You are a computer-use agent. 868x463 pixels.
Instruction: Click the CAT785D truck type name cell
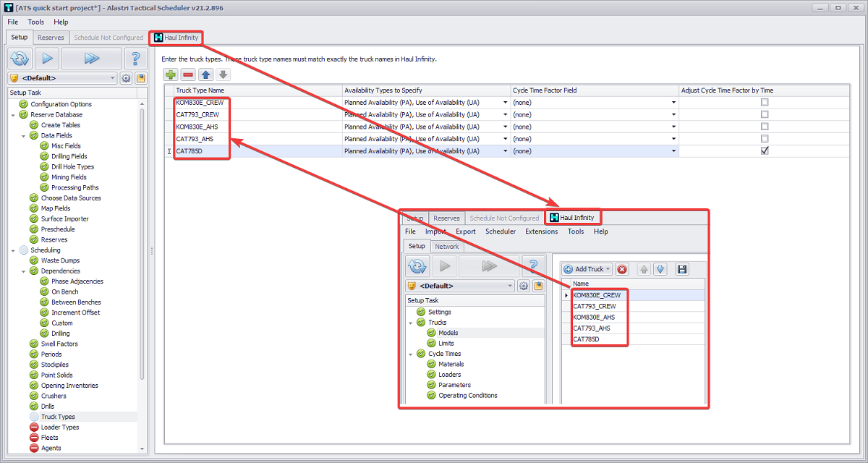257,151
